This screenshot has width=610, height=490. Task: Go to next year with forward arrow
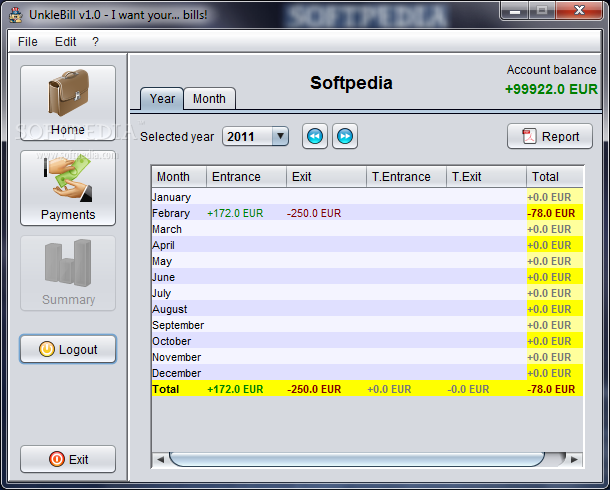coord(345,136)
